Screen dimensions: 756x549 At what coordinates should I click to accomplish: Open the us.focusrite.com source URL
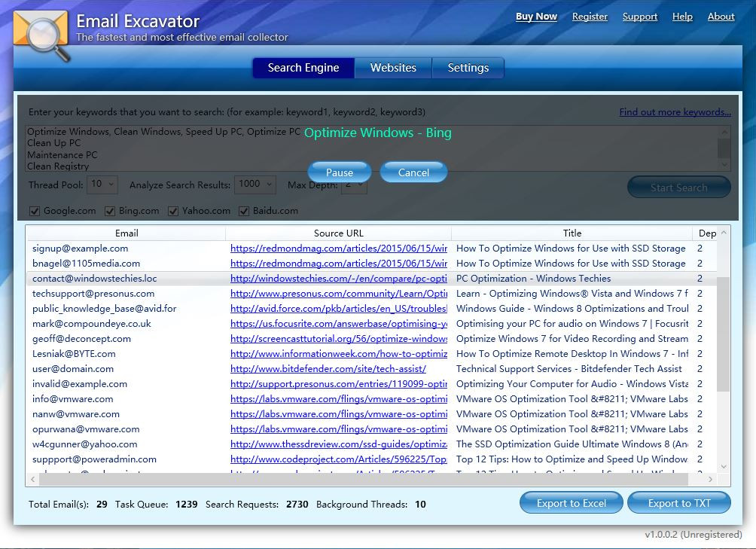coord(338,324)
